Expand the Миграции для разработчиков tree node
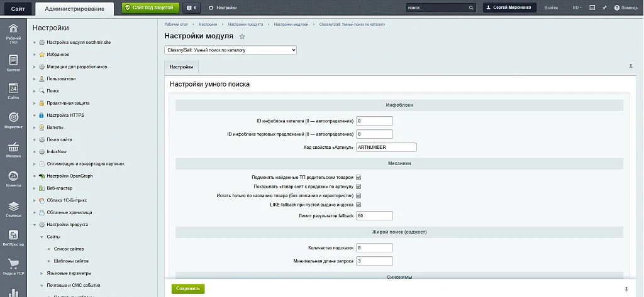Image resolution: width=644 pixels, height=297 pixels. (x=35, y=67)
